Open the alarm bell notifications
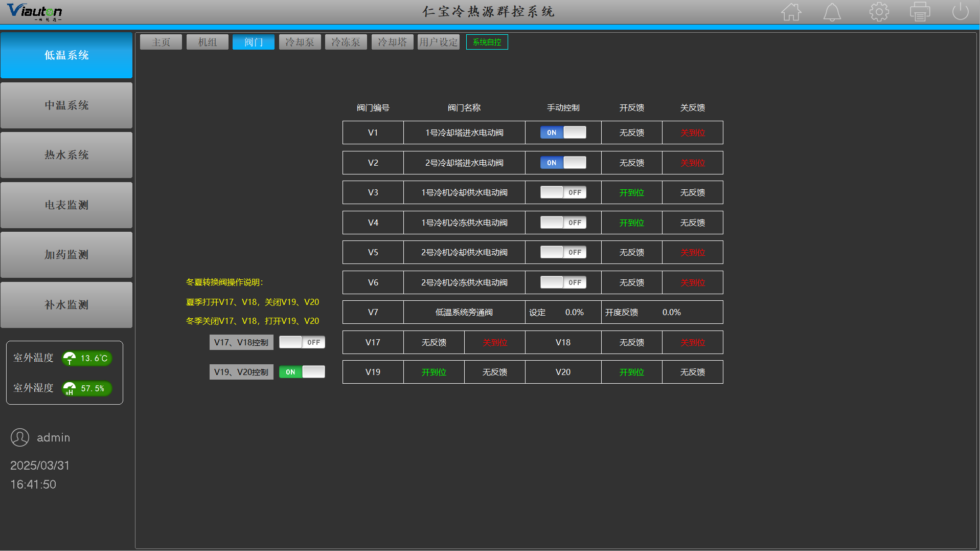980x551 pixels. 832,12
